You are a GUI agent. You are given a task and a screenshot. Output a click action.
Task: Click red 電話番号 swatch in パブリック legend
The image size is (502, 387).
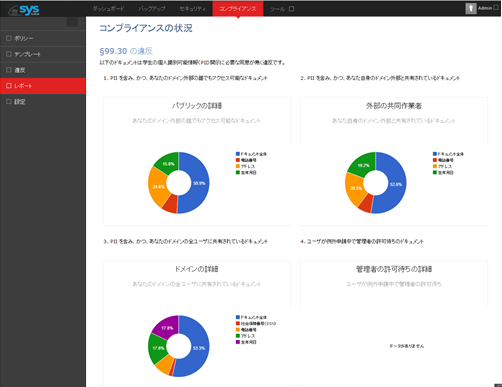point(238,160)
